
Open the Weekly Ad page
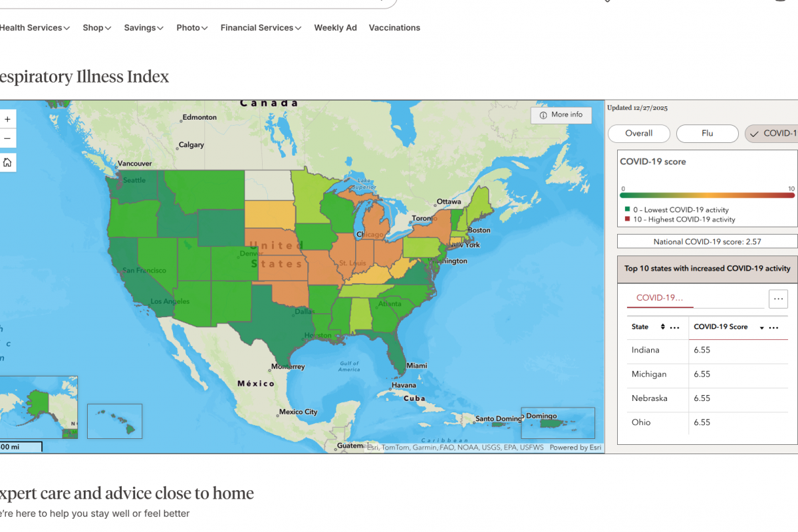pyautogui.click(x=335, y=28)
